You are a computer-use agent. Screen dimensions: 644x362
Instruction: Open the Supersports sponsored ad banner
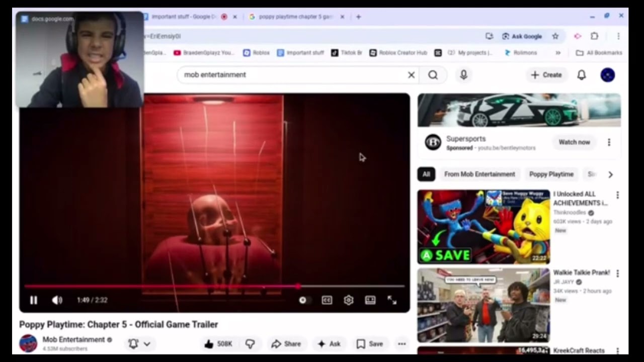point(519,110)
